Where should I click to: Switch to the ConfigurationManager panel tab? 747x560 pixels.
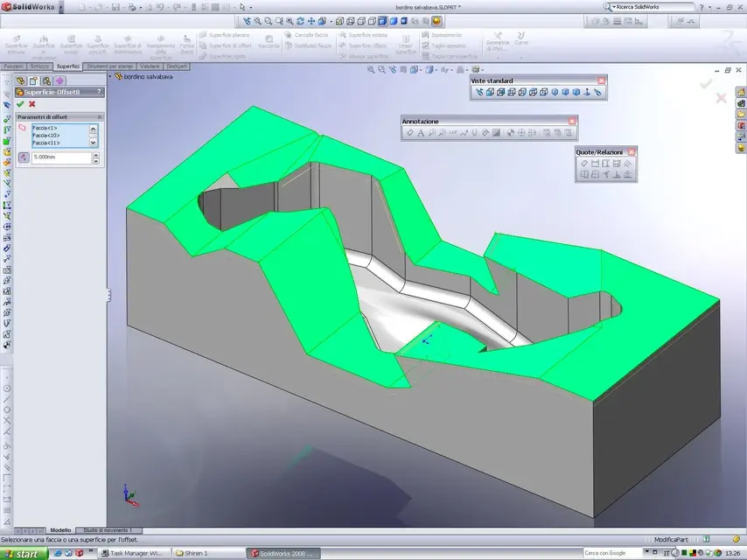pyautogui.click(x=46, y=80)
